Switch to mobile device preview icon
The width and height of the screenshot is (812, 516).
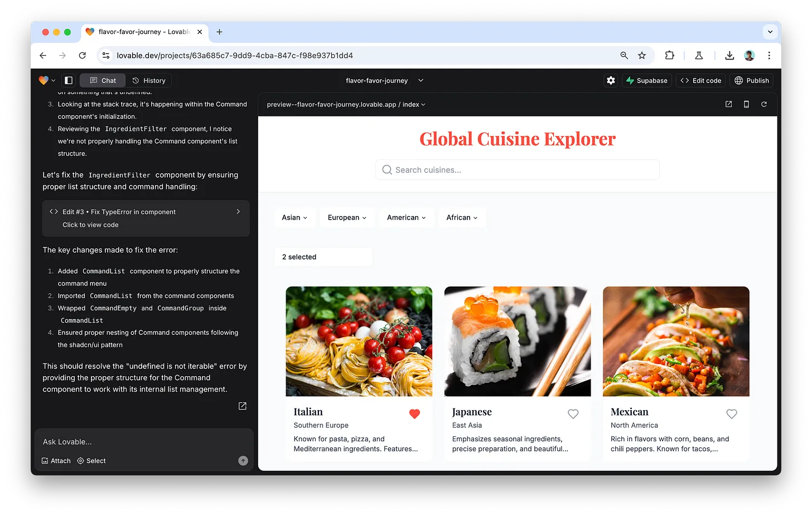(746, 104)
